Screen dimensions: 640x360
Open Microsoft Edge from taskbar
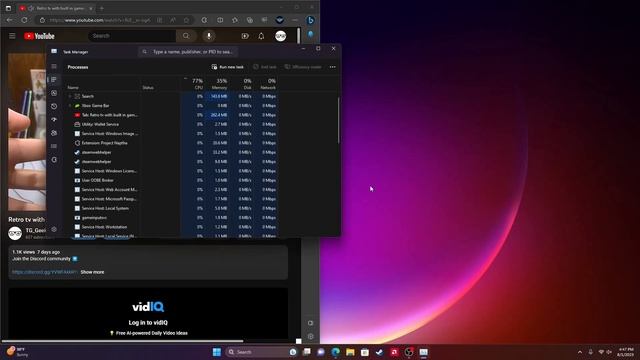click(x=336, y=352)
